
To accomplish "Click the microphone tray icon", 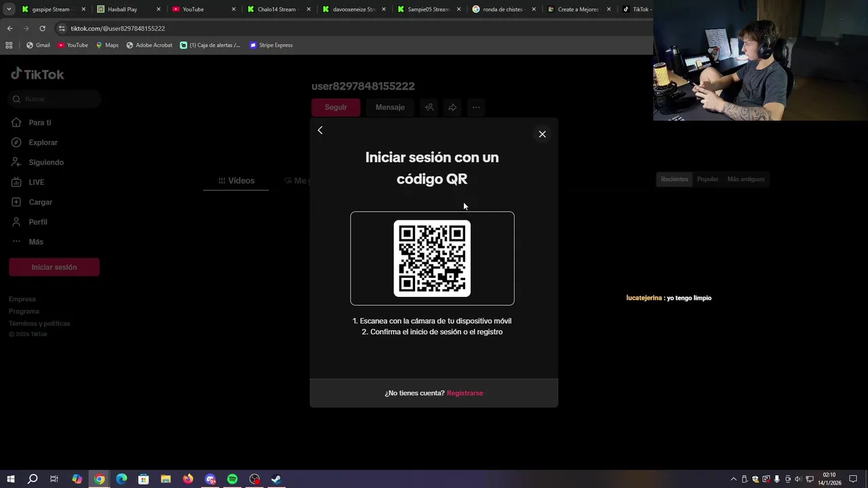I will (x=777, y=479).
